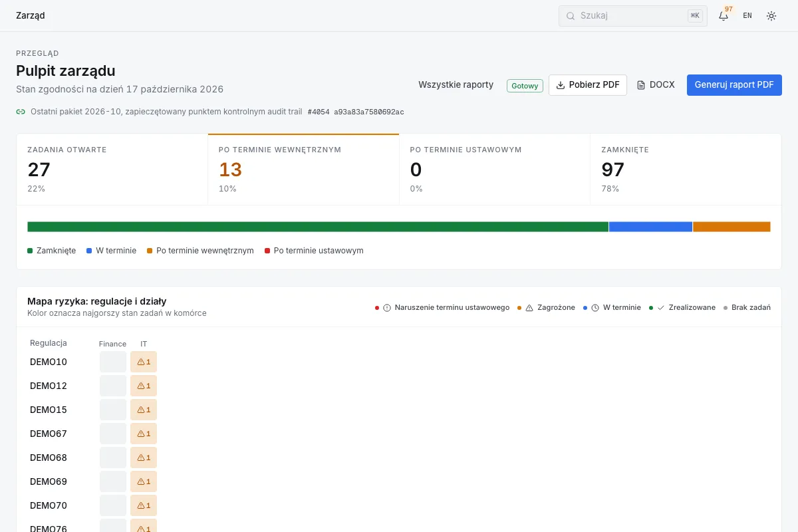
Task: Click the DEMO67 regulation label
Action: tap(49, 434)
